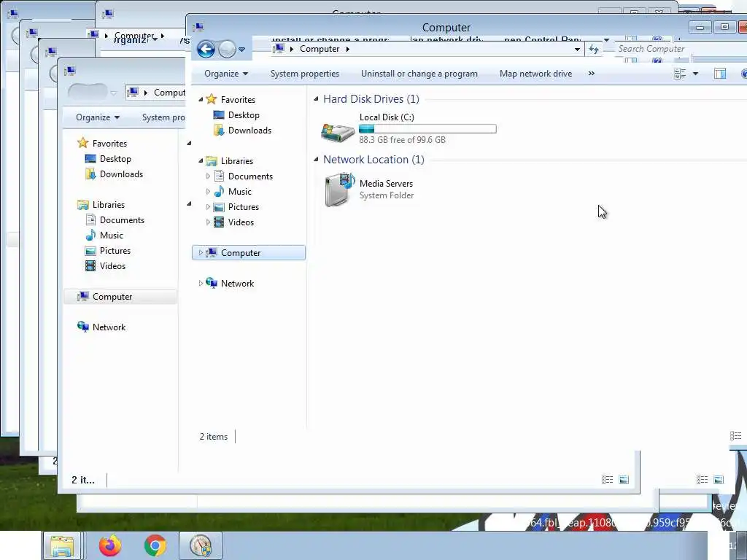The width and height of the screenshot is (747, 560).
Task: Launch Firefox from the taskbar
Action: point(110,545)
